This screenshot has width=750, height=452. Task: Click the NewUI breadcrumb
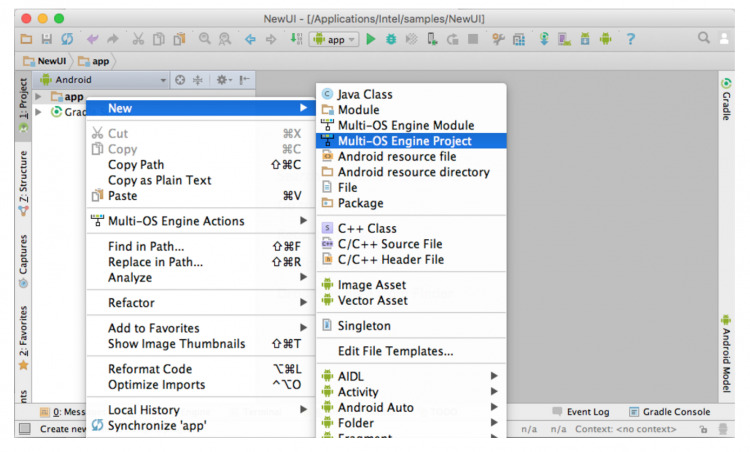(45, 61)
